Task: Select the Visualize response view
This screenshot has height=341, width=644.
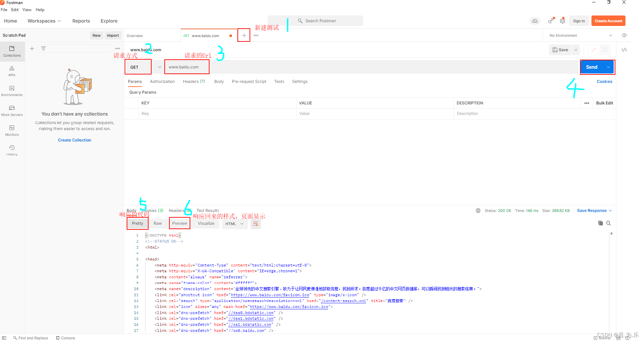Action: click(x=206, y=223)
